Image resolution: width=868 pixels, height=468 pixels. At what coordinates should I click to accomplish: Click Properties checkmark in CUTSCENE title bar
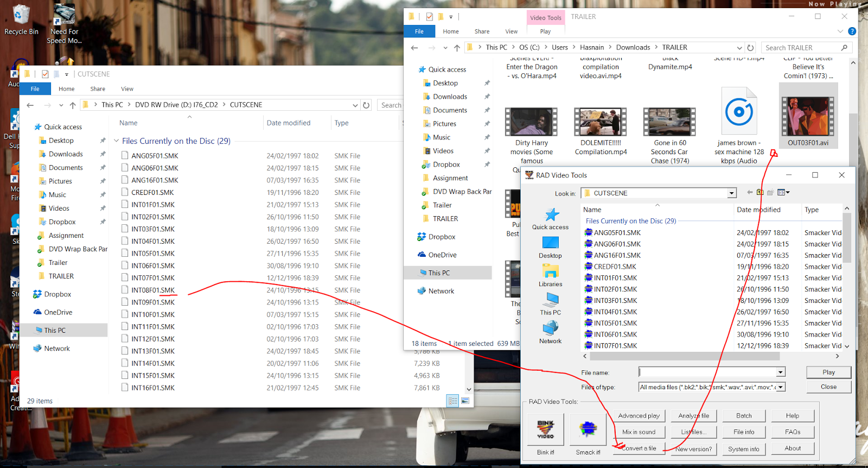click(x=45, y=74)
